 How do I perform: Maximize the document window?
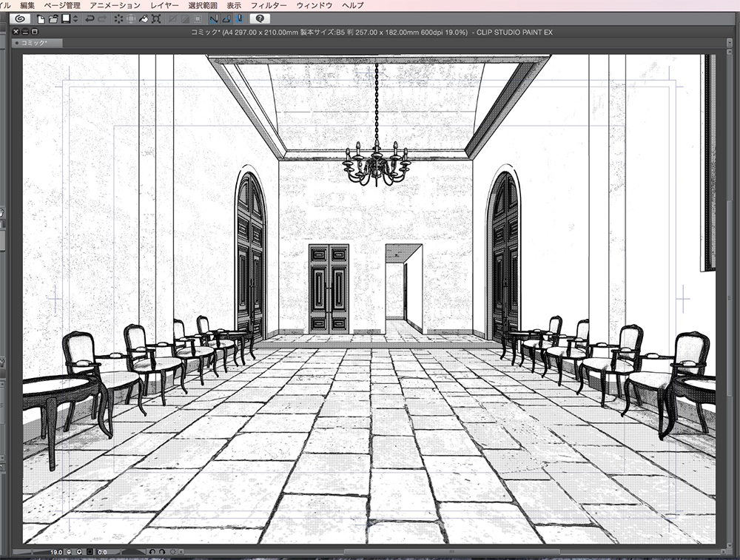point(35,32)
